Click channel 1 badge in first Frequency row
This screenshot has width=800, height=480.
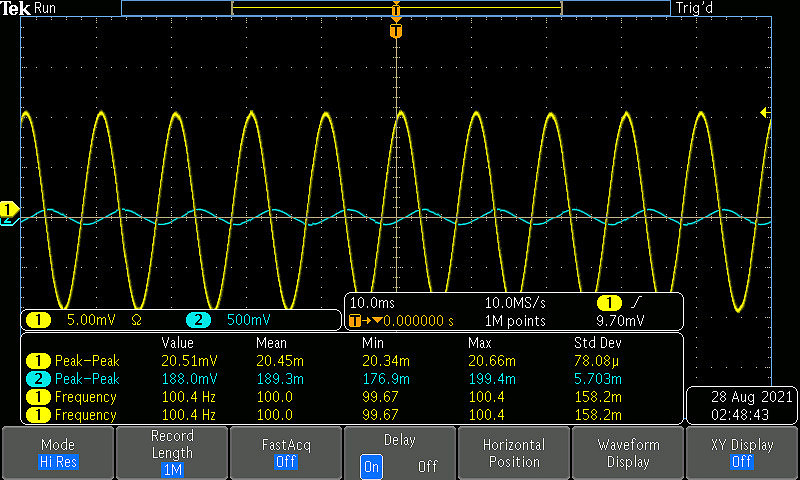(x=38, y=397)
